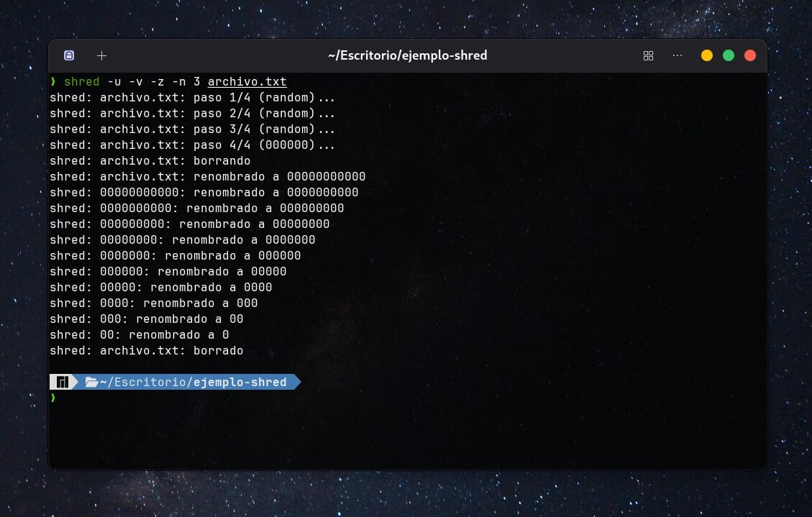Open the three-dots terminal menu
Image resolution: width=812 pixels, height=517 pixels.
pyautogui.click(x=678, y=55)
